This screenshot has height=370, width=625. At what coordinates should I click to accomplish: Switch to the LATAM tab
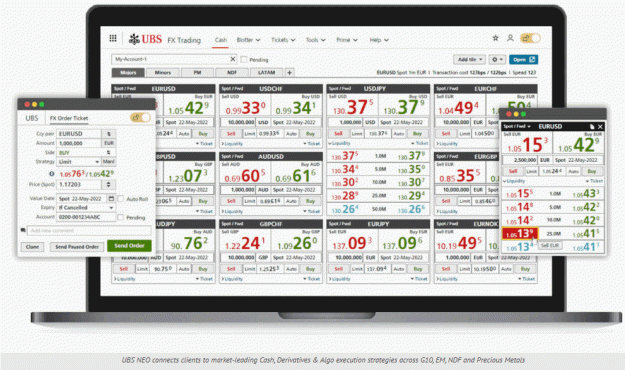tap(266, 73)
